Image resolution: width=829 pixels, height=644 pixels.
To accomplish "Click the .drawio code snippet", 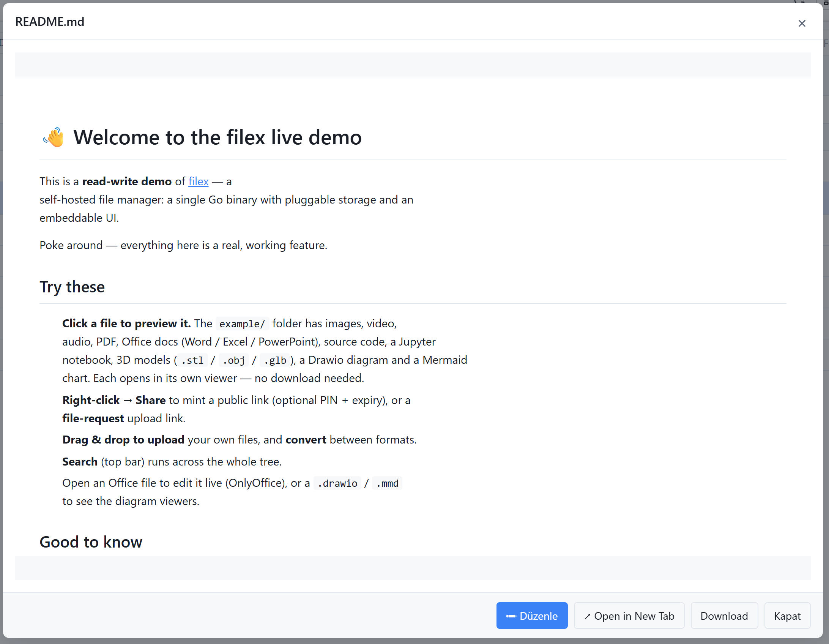I will [337, 483].
